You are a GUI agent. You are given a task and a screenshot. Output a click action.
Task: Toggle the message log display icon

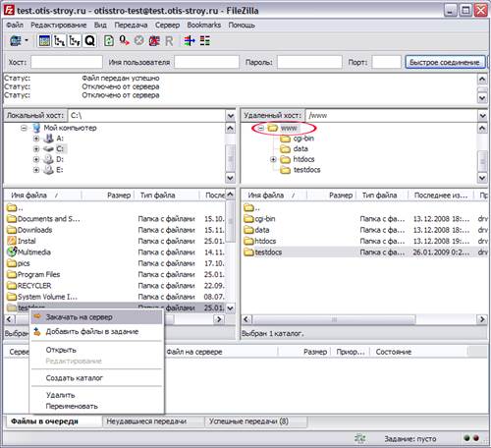[x=44, y=41]
